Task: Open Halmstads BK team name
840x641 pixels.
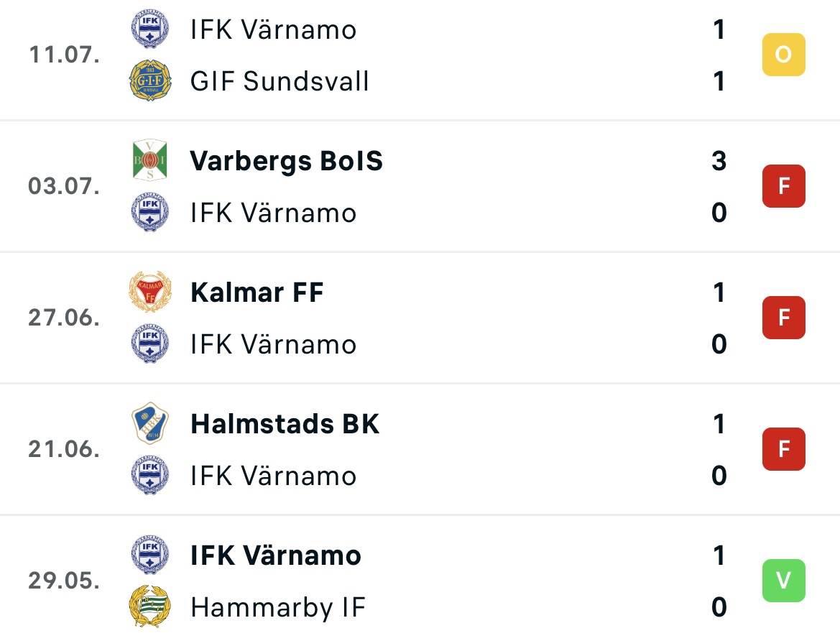Action: click(285, 424)
